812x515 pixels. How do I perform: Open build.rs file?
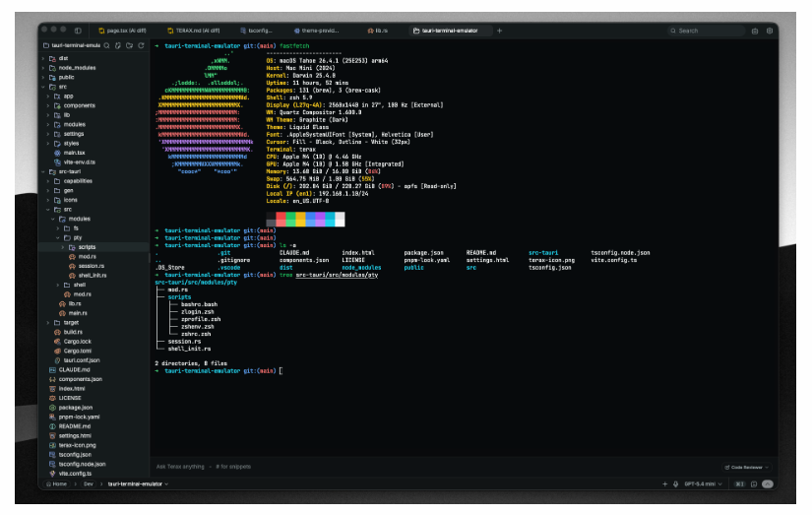click(68, 332)
